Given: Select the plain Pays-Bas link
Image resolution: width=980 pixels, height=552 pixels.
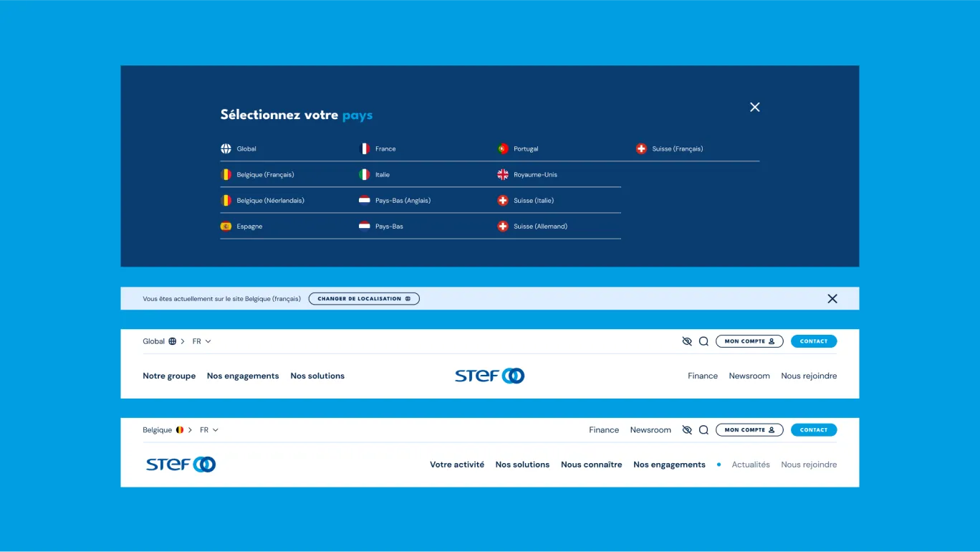Looking at the screenshot, I should [x=389, y=227].
